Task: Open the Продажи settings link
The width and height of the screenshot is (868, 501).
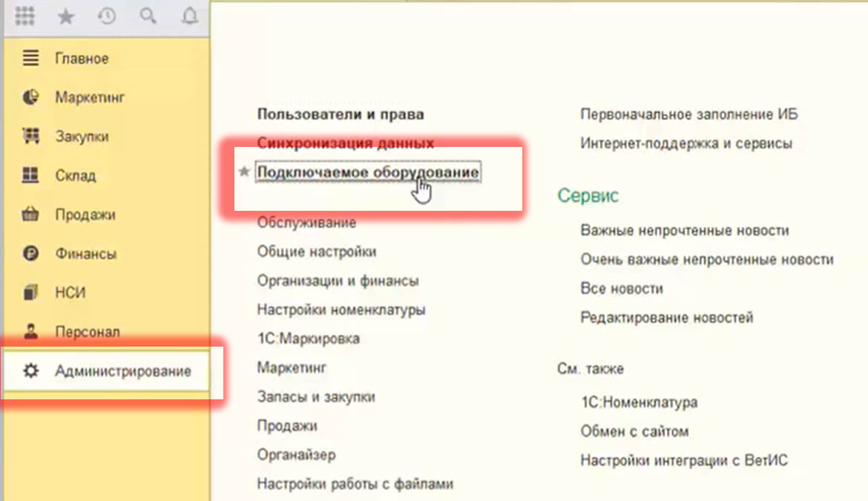Action: click(287, 426)
